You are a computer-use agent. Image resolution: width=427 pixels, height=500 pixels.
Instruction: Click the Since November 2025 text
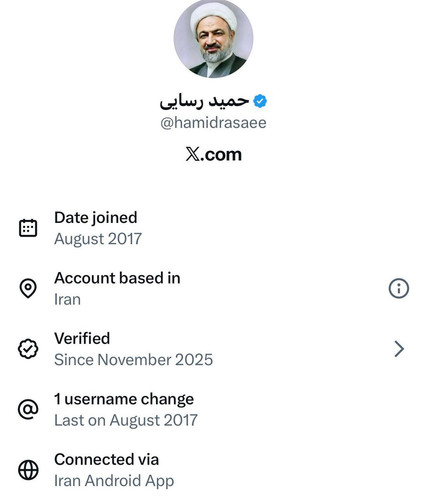[133, 360]
